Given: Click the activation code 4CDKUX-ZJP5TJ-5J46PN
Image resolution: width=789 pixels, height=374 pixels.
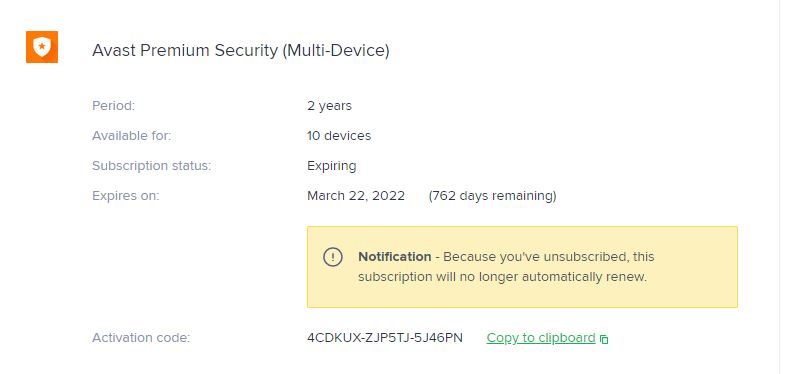Looking at the screenshot, I should point(385,338).
